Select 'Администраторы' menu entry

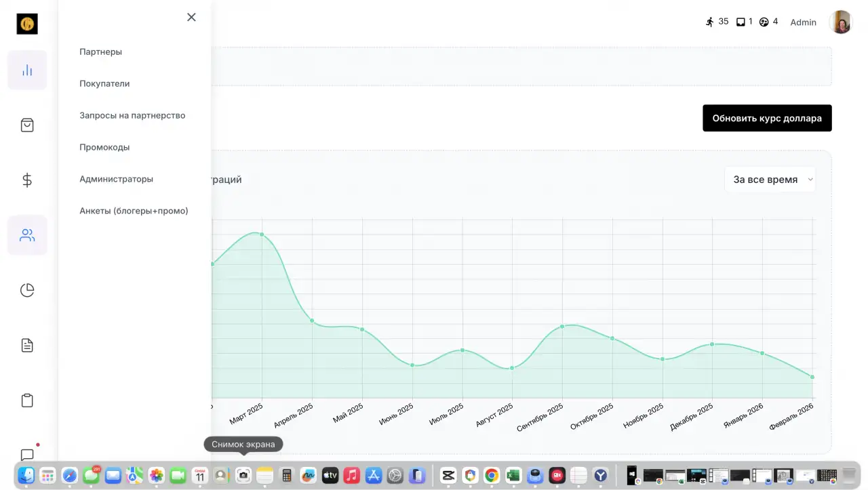point(116,179)
